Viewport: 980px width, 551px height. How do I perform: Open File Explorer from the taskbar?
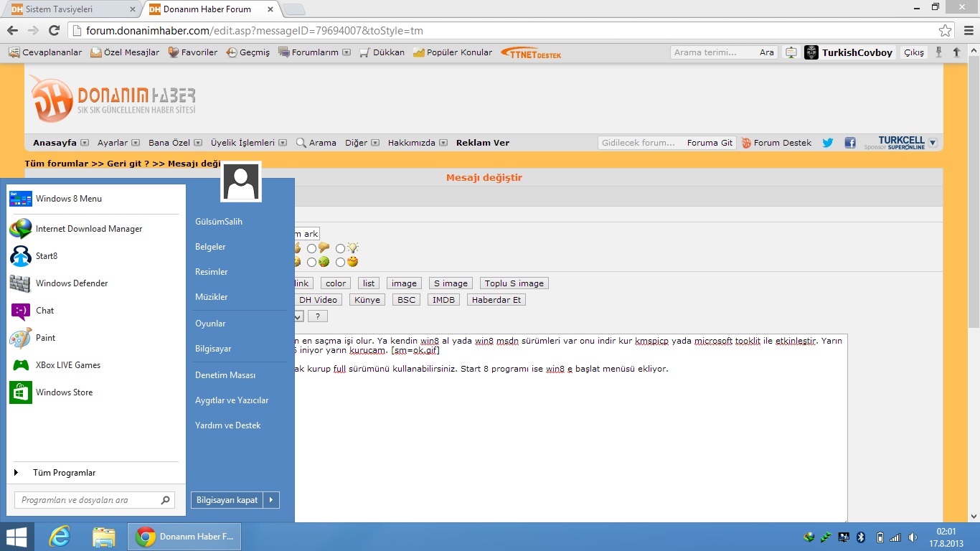[103, 537]
